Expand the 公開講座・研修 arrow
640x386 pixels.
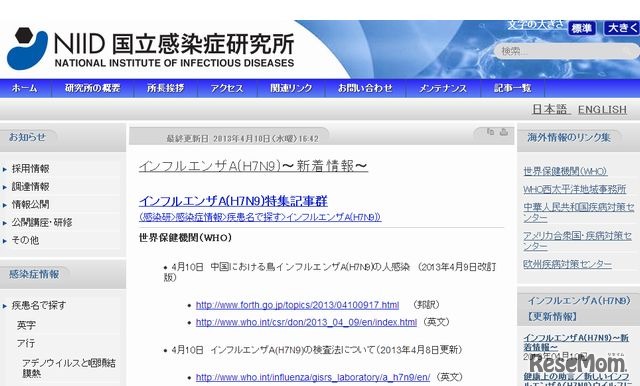[5, 223]
